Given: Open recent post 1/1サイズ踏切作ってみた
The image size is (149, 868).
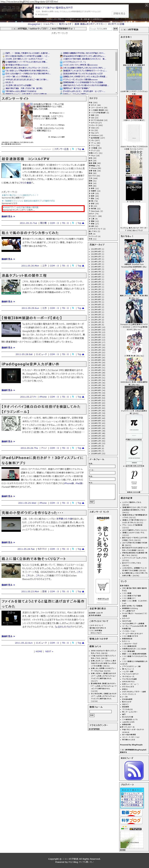Looking at the screenshot, I should 132,502.
